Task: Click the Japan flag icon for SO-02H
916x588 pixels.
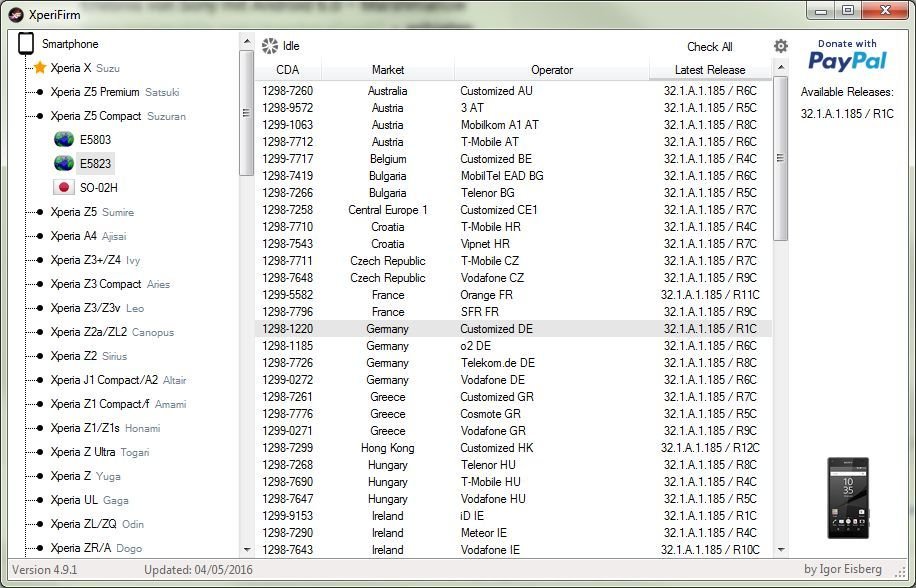Action: pos(64,187)
